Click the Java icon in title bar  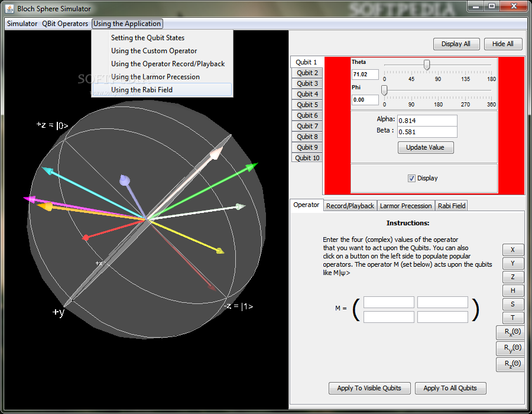(x=9, y=9)
